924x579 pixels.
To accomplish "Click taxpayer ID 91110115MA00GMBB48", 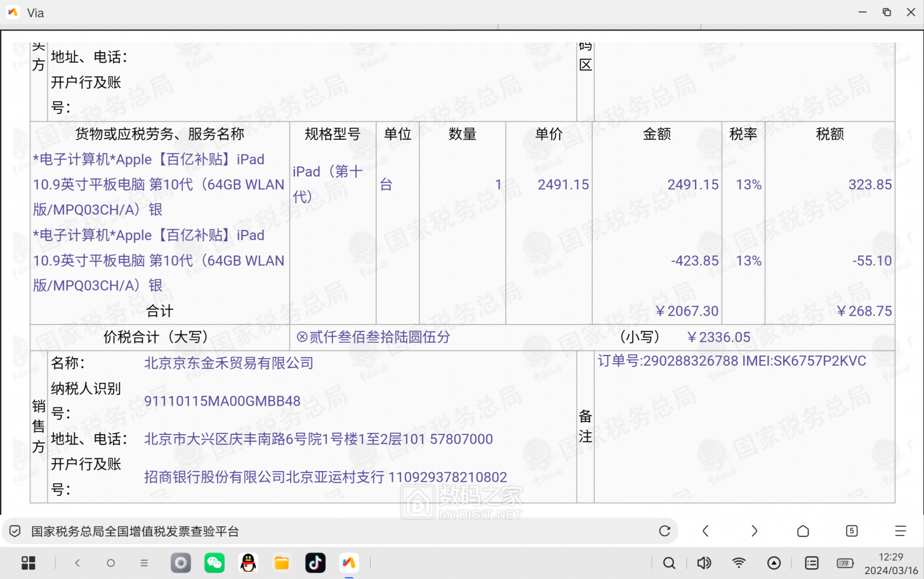I will 222,401.
